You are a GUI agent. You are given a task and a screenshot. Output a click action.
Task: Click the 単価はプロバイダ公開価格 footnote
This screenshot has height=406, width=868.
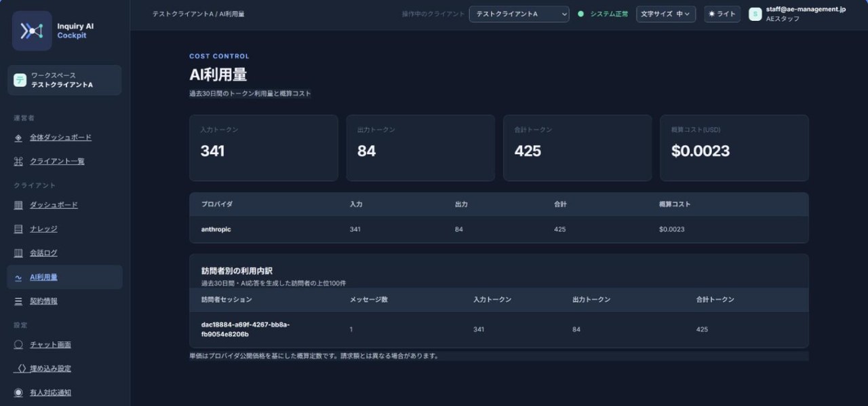tap(314, 356)
